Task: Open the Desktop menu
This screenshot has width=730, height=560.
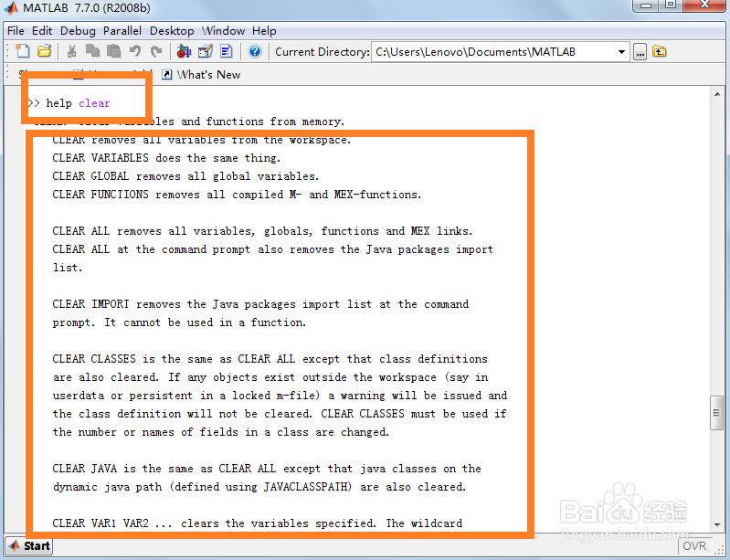Action: 172,31
